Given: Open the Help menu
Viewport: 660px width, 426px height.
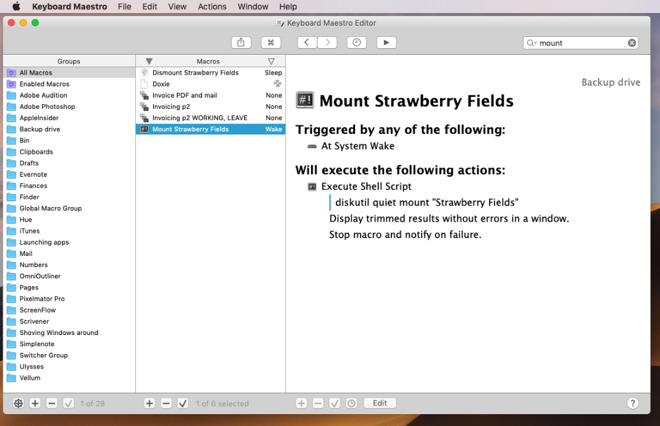Looking at the screenshot, I should 288,6.
